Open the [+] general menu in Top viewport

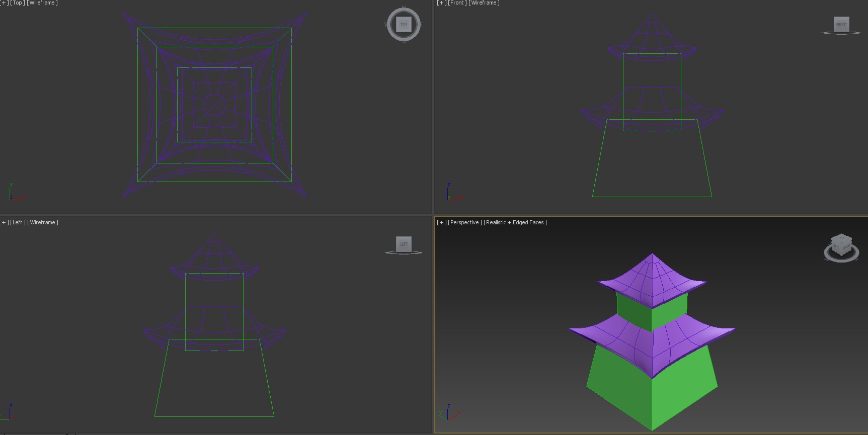coord(5,3)
